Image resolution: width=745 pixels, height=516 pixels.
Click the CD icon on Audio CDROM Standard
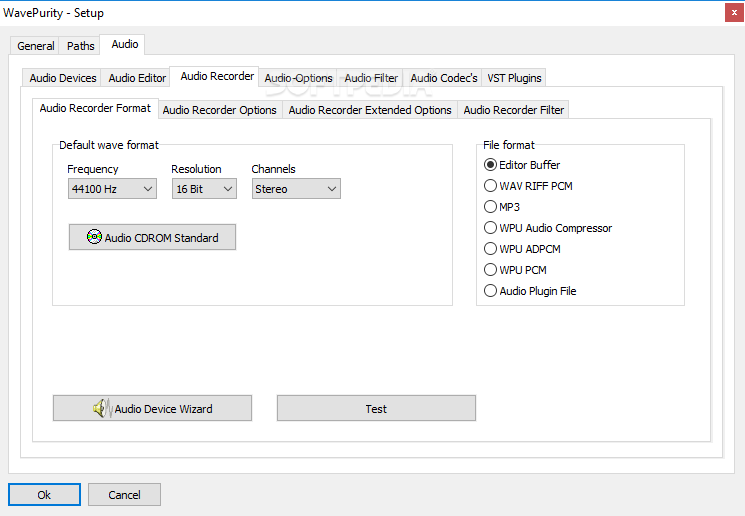(x=94, y=237)
